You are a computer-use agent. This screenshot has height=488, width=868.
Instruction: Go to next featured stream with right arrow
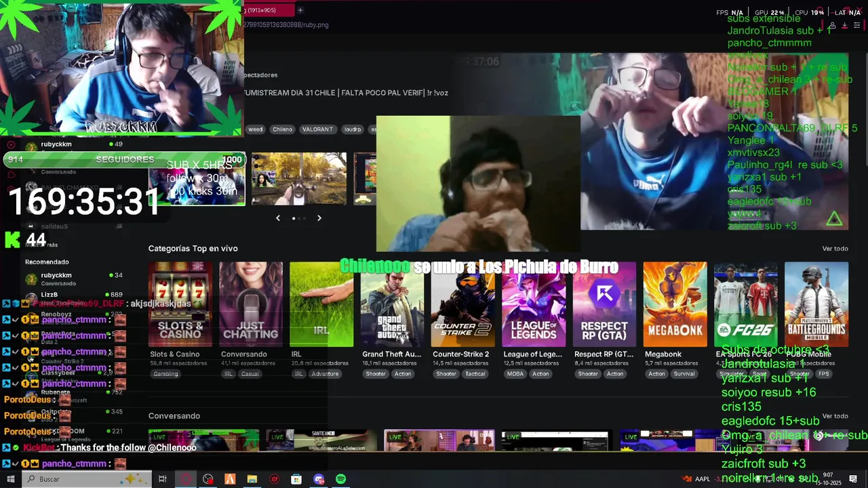[x=319, y=218]
